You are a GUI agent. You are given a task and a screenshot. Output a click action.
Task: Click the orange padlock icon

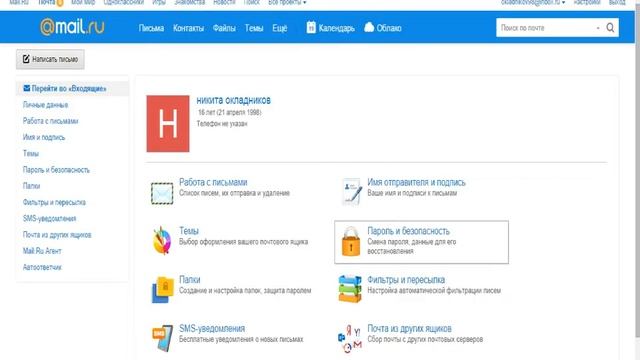tap(351, 242)
